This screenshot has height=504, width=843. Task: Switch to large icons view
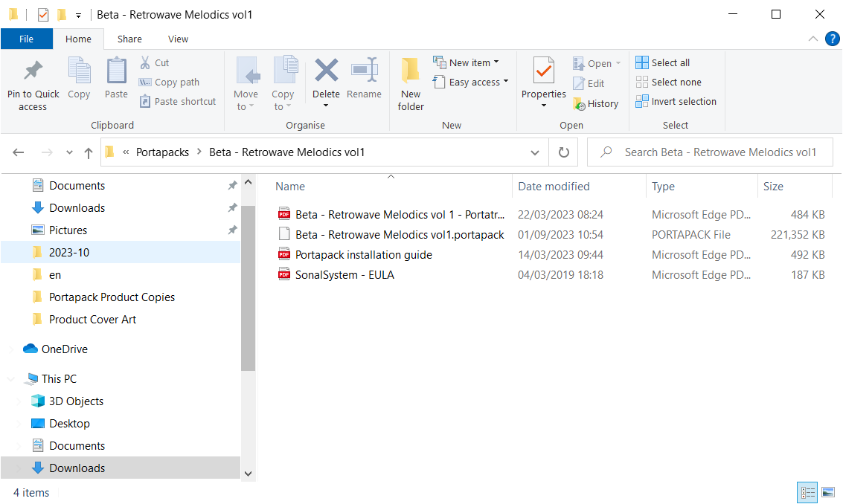click(827, 492)
